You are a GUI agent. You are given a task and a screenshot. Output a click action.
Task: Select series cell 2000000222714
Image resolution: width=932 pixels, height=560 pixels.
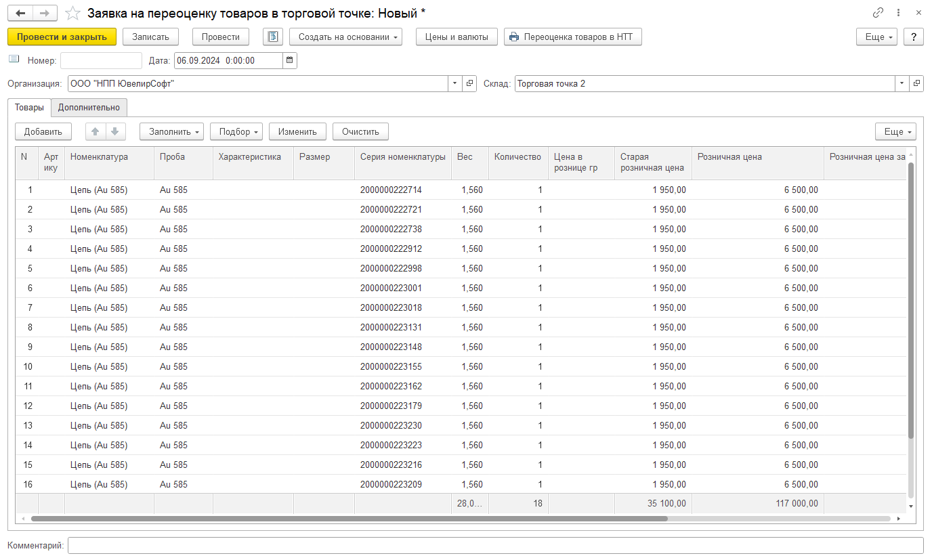[x=403, y=190]
